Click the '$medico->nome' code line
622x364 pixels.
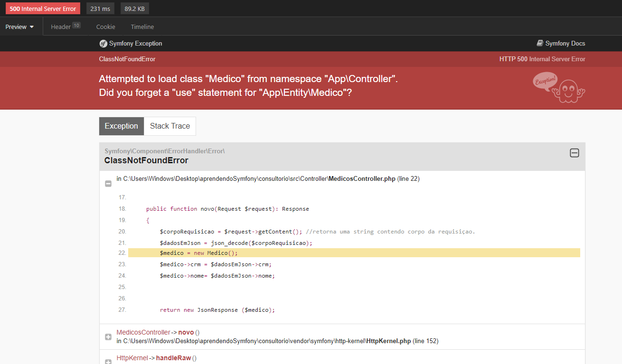(x=217, y=276)
